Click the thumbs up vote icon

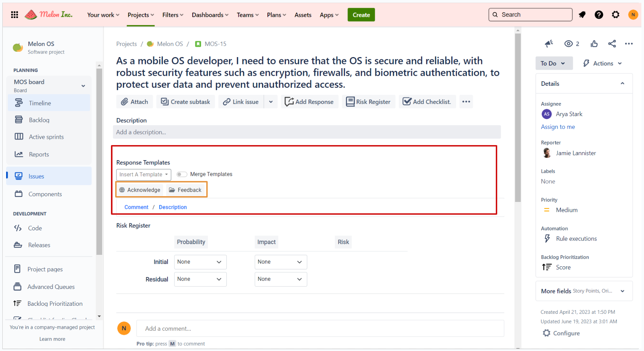(x=594, y=44)
